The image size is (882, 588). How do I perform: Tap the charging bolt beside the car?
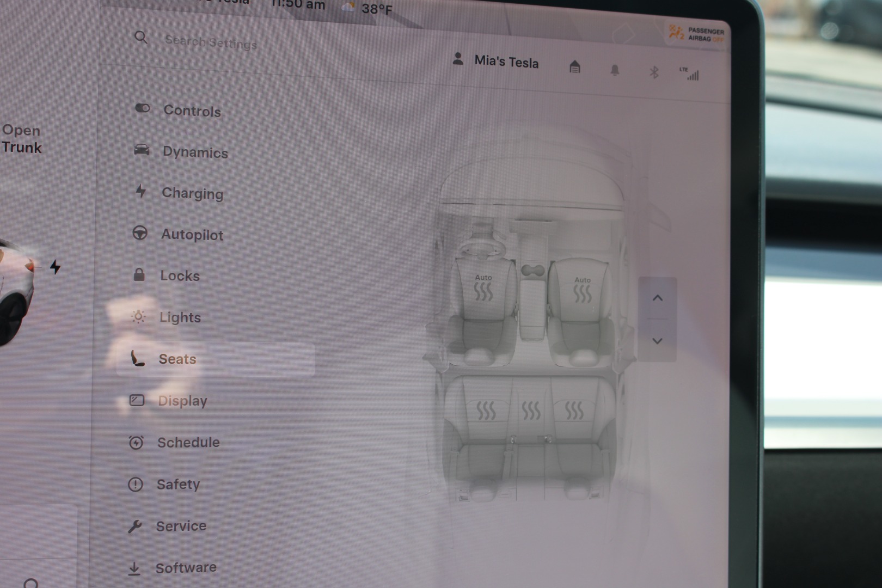(x=55, y=267)
